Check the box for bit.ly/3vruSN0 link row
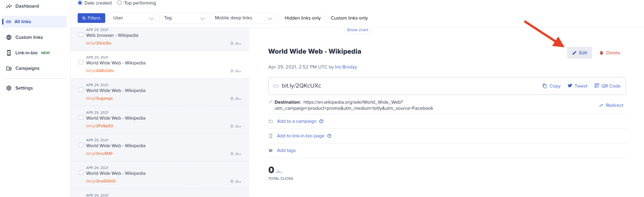The image size is (644, 197). 81,145
